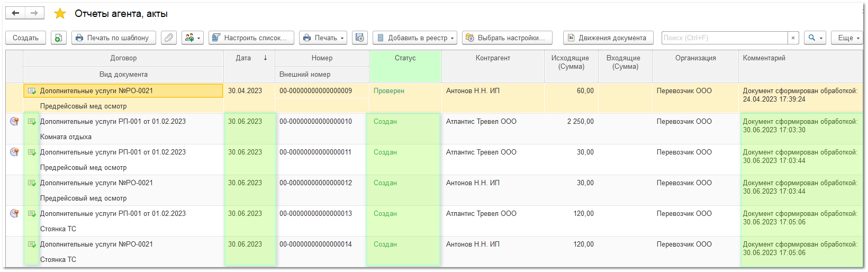Click the forward navigation arrow
This screenshot has width=868, height=272.
34,13
